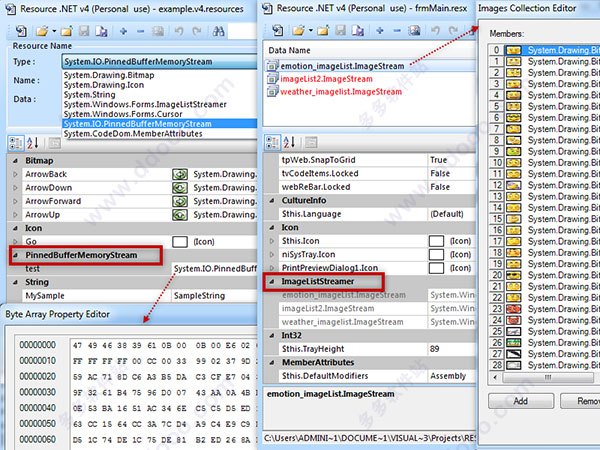Screen dimensions: 600x450
Task: Click new folder icon in example.v4.resources toolbar
Action: [x=67, y=31]
